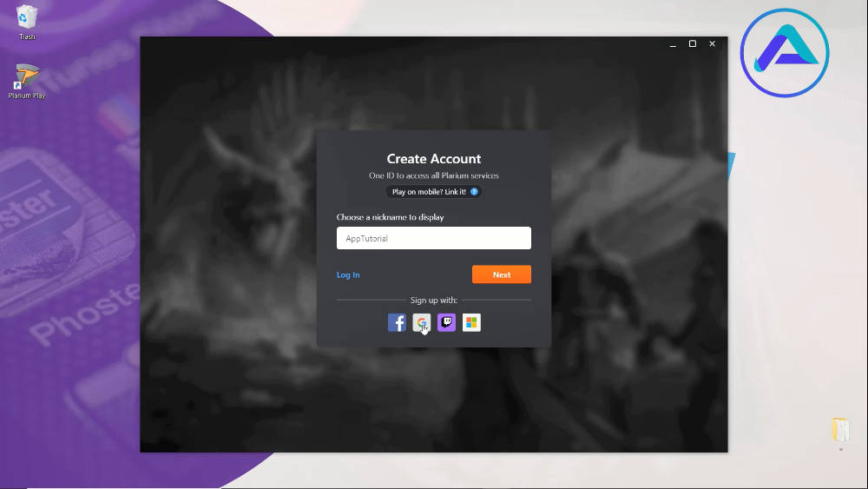Maximize the Plarium Play window
This screenshot has width=868, height=489.
pos(692,43)
